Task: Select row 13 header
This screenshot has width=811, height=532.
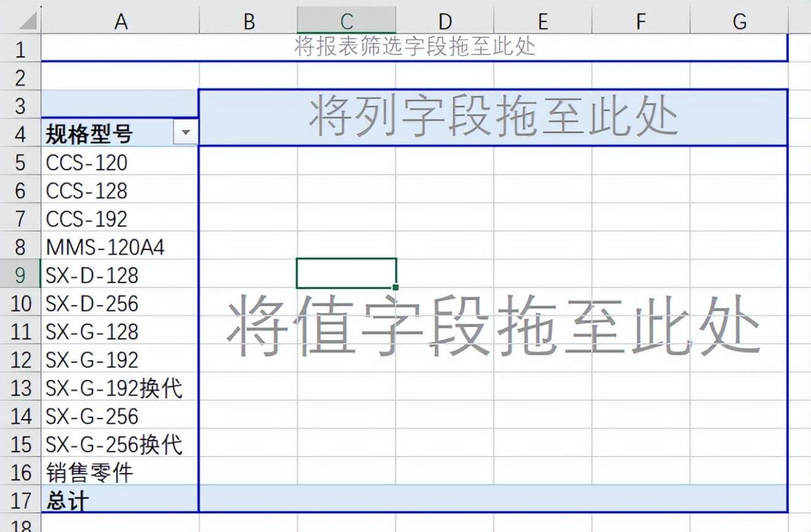Action: pos(20,388)
